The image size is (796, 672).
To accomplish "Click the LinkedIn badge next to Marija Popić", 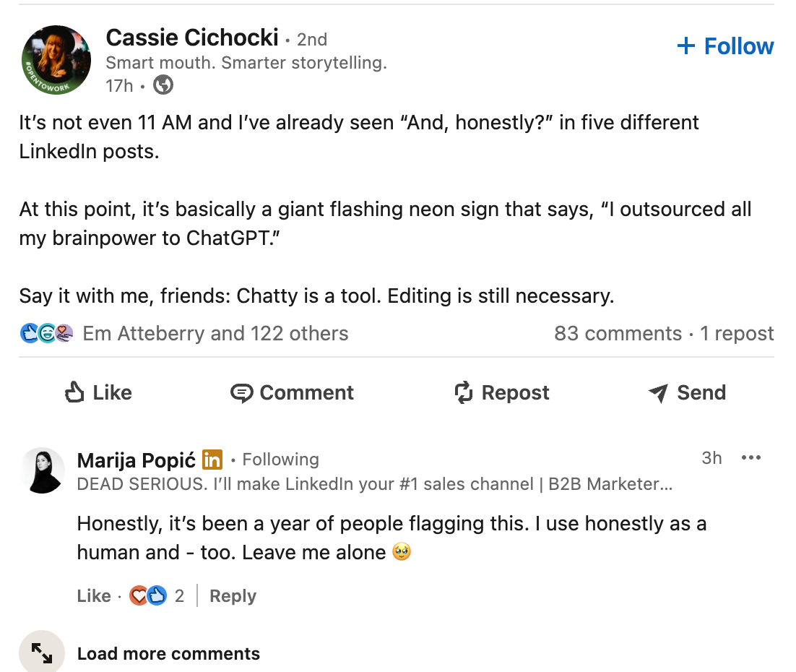I will click(212, 459).
